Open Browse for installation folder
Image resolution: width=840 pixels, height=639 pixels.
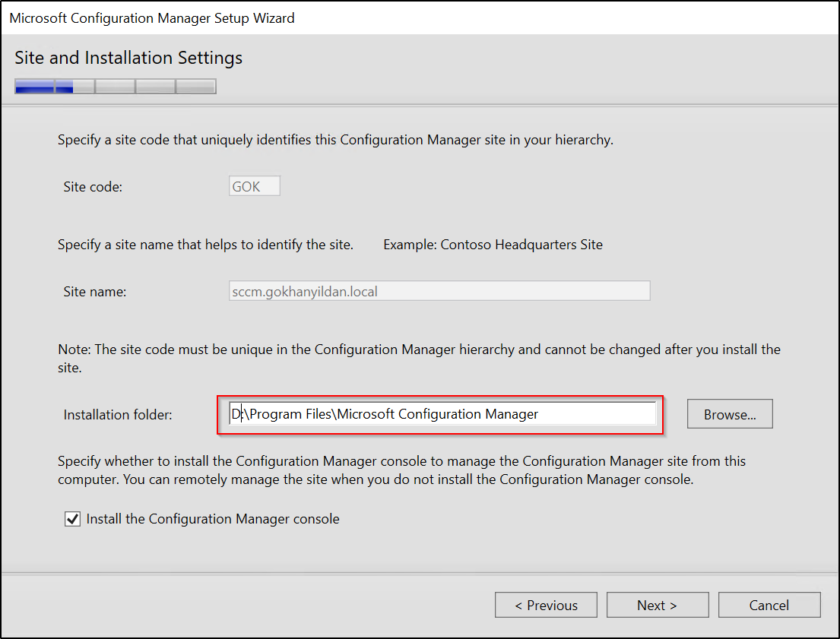click(x=730, y=414)
